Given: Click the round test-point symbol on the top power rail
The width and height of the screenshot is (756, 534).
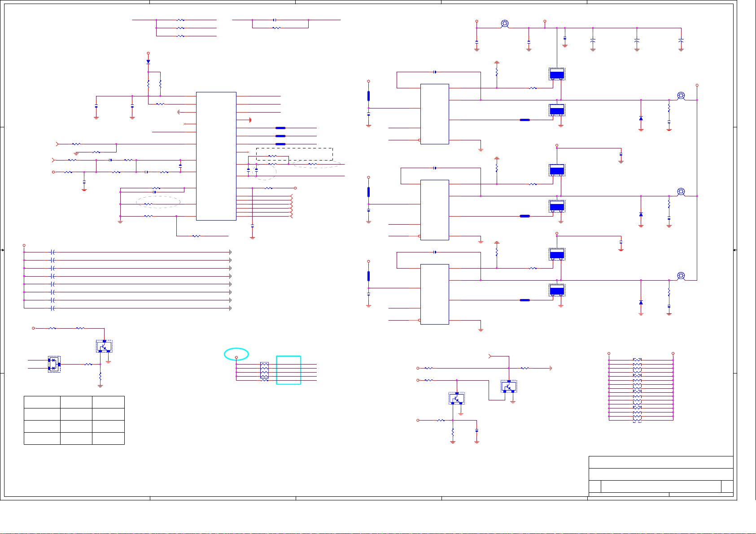Looking at the screenshot, I should [x=505, y=24].
